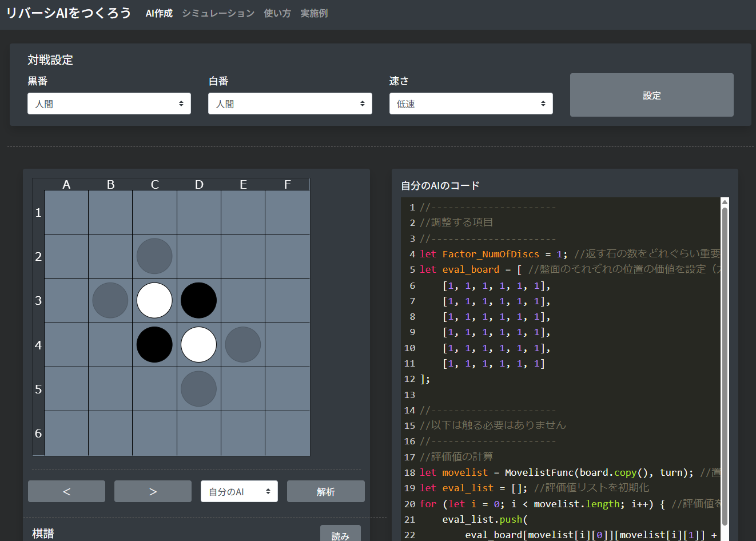Click empty board square A6
The height and width of the screenshot is (541, 756).
[66, 433]
